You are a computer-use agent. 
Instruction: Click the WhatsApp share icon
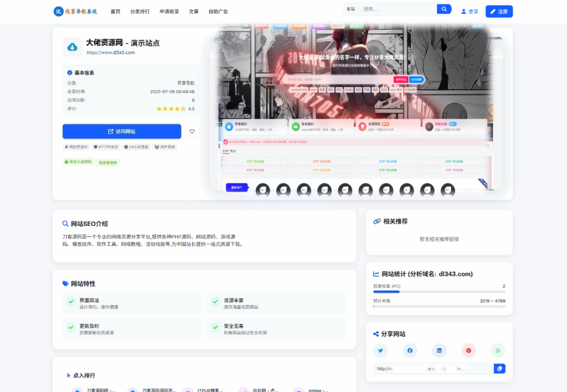pyautogui.click(x=498, y=350)
